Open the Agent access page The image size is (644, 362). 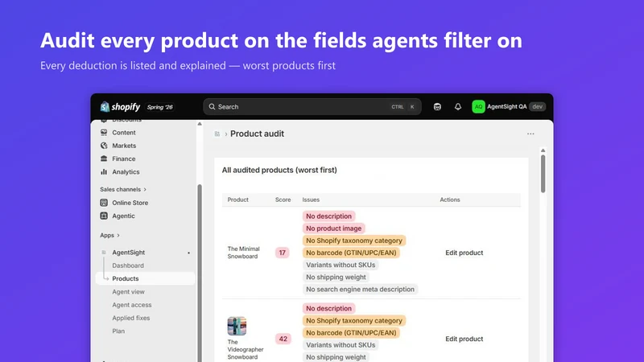[132, 305]
